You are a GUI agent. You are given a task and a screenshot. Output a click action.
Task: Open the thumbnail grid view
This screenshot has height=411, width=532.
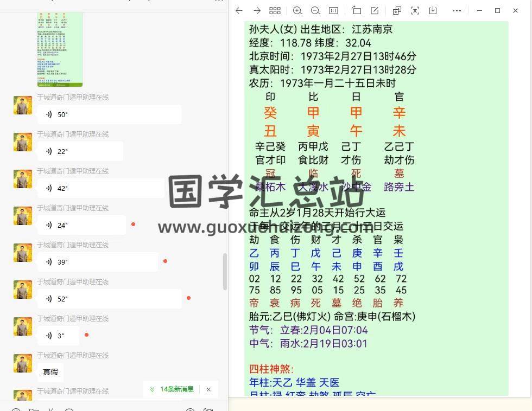pos(275,11)
